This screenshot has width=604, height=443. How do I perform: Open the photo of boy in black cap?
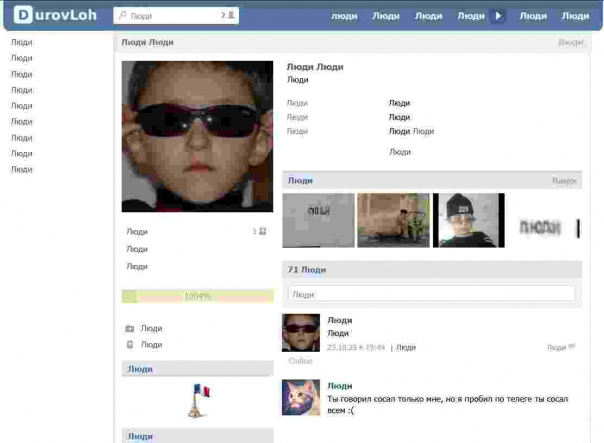point(468,220)
